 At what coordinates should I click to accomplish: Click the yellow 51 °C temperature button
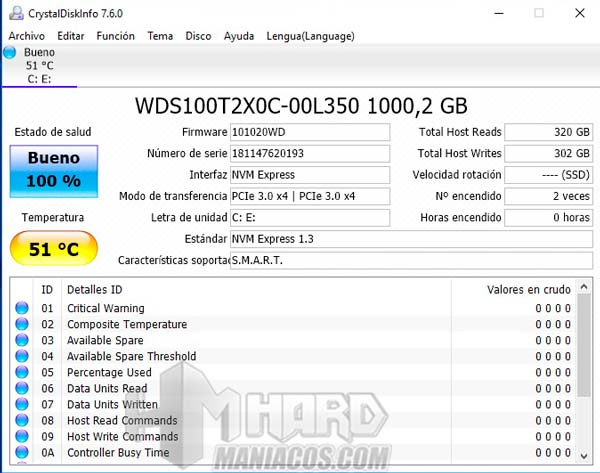(54, 249)
